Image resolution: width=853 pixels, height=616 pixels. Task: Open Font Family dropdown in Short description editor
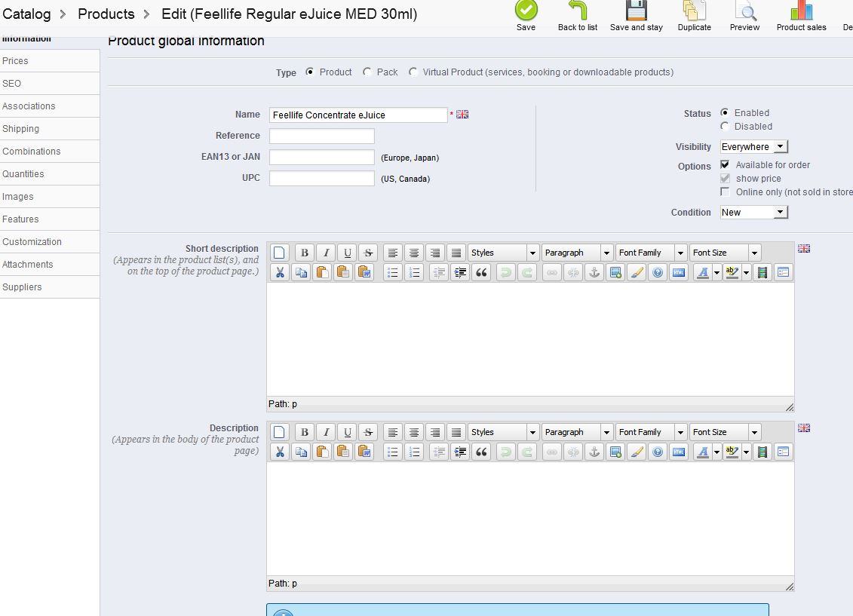[651, 253]
